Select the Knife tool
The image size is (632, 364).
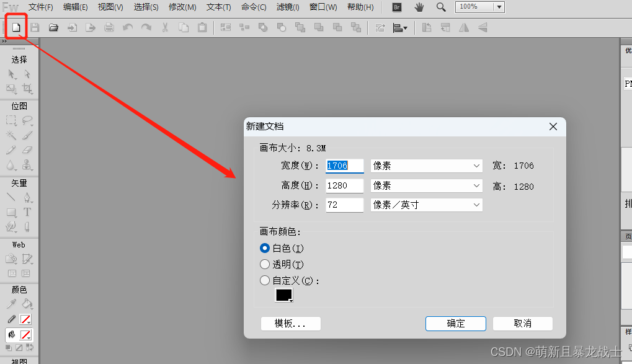pyautogui.click(x=27, y=227)
